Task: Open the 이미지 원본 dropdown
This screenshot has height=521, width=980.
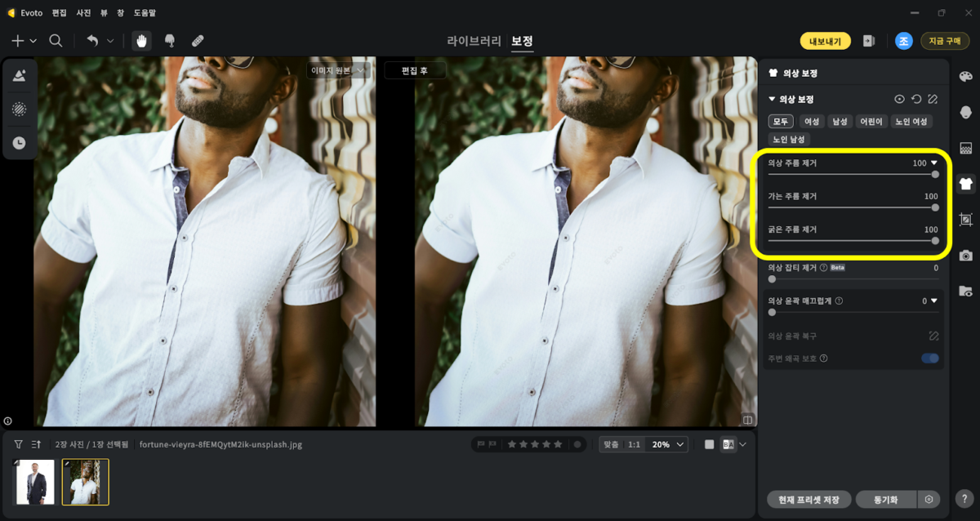Action: 339,70
